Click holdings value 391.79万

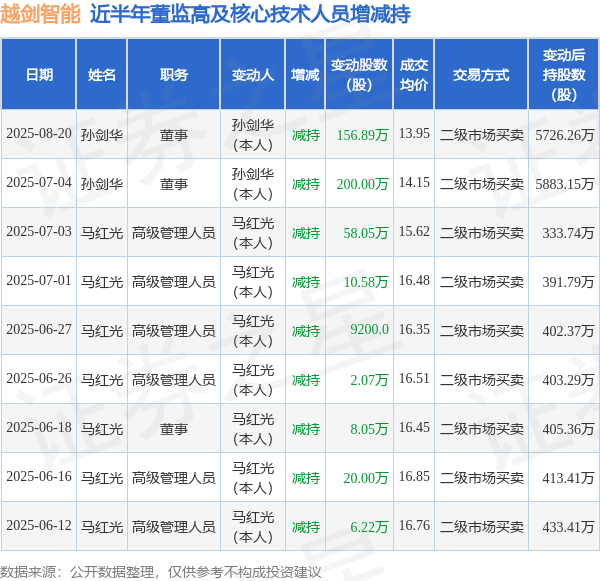click(568, 282)
